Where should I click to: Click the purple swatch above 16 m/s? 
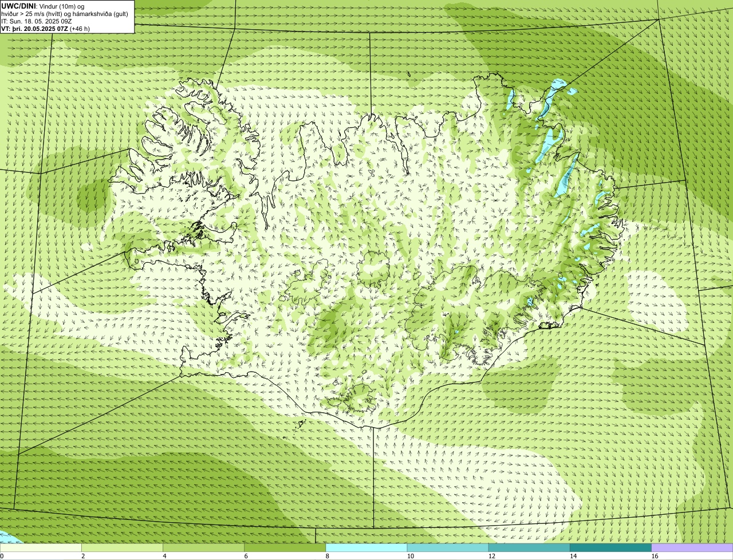point(692,548)
